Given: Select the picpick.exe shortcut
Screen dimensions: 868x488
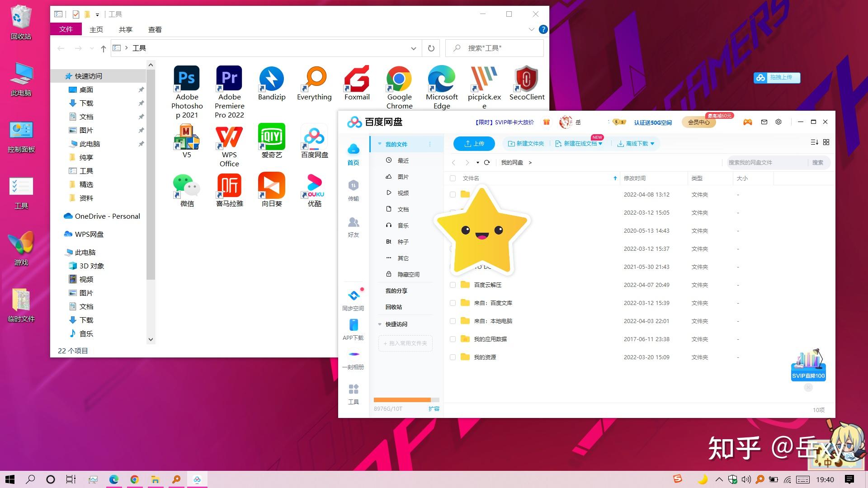Looking at the screenshot, I should click(484, 88).
